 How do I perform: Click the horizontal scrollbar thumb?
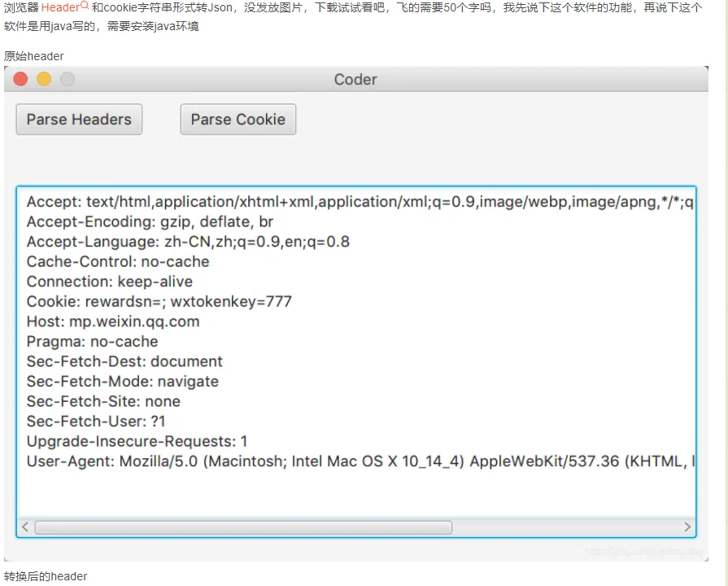(x=243, y=527)
